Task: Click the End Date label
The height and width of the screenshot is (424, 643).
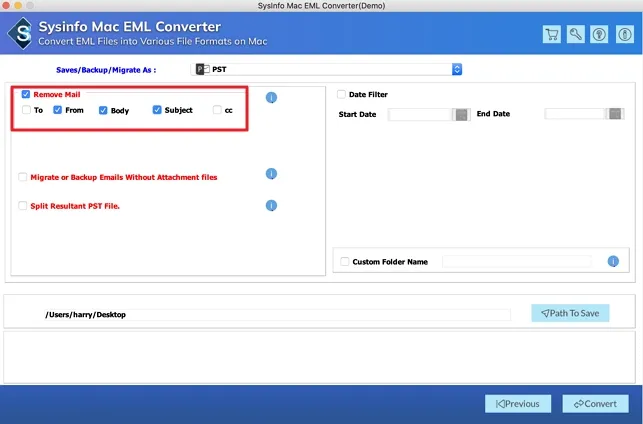Action: (493, 114)
